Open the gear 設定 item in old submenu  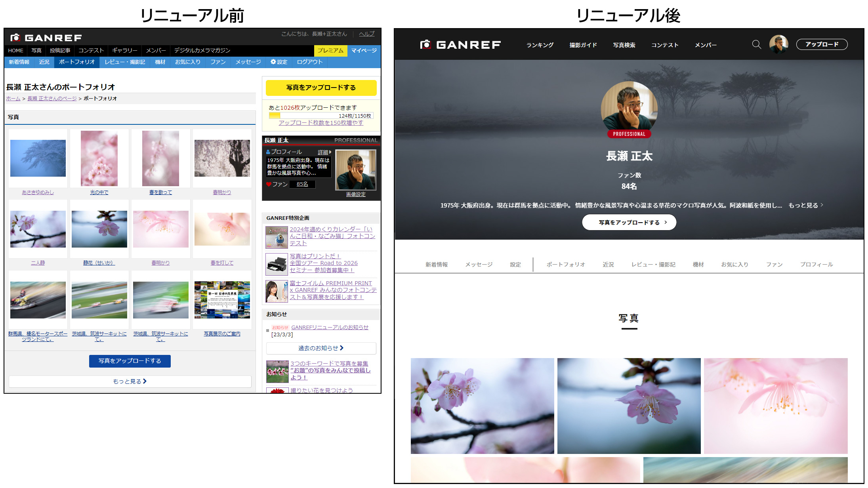click(x=279, y=62)
